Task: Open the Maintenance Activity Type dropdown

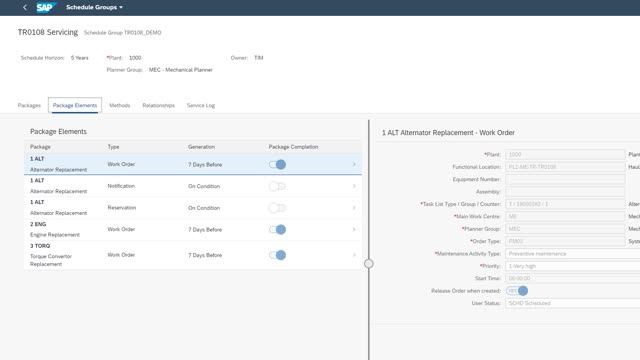Action: pyautogui.click(x=572, y=253)
